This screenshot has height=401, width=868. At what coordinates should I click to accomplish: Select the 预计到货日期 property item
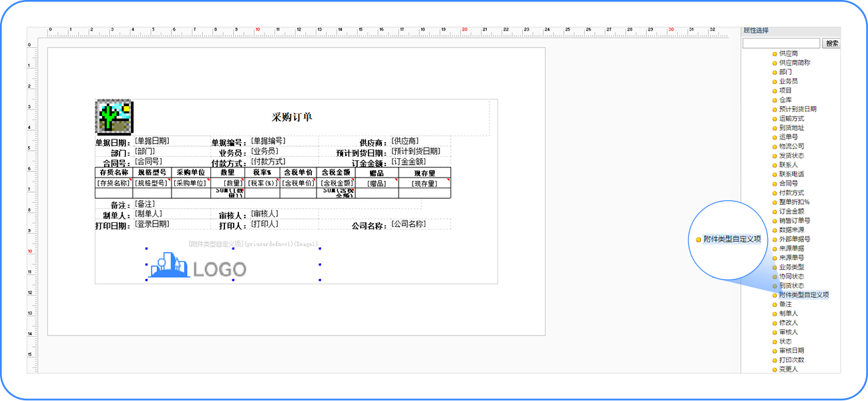click(x=797, y=109)
